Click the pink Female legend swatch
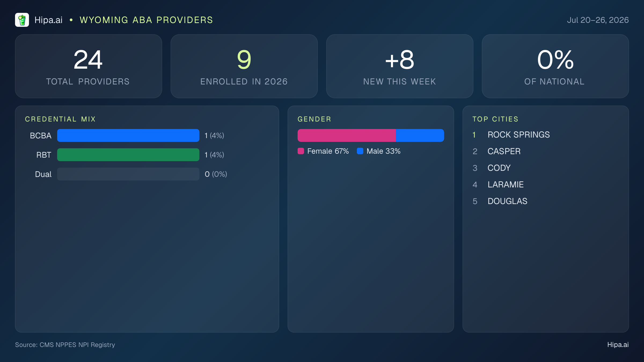The height and width of the screenshot is (362, 644). 301,151
